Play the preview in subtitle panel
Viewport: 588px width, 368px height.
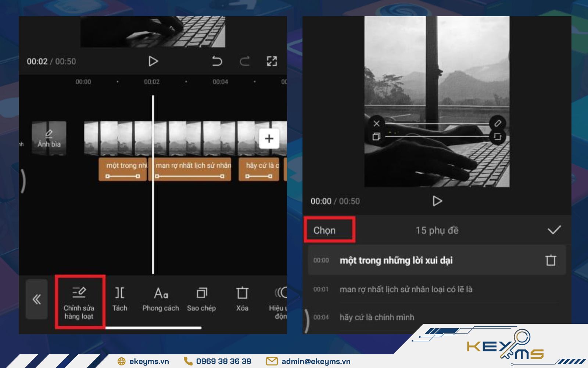(437, 201)
